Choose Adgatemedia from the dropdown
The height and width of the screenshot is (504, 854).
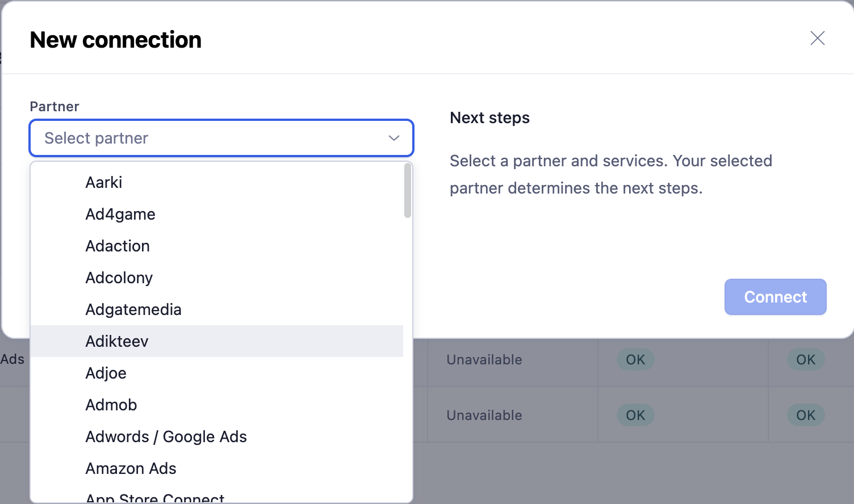(133, 309)
